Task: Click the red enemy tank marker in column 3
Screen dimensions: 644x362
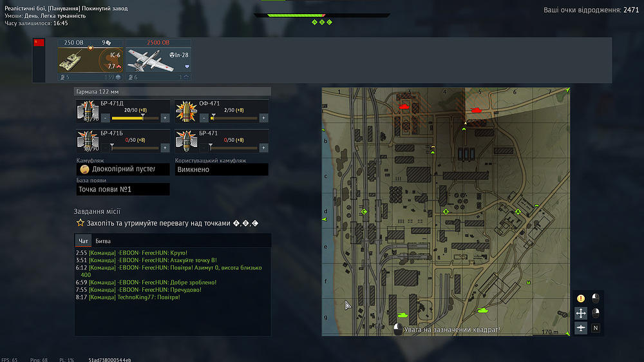Action: [x=404, y=107]
